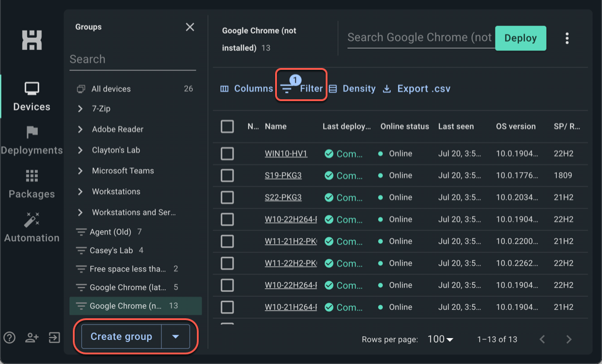Open the W11-22H2-PK device link
The width and height of the screenshot is (602, 364).
tap(291, 263)
